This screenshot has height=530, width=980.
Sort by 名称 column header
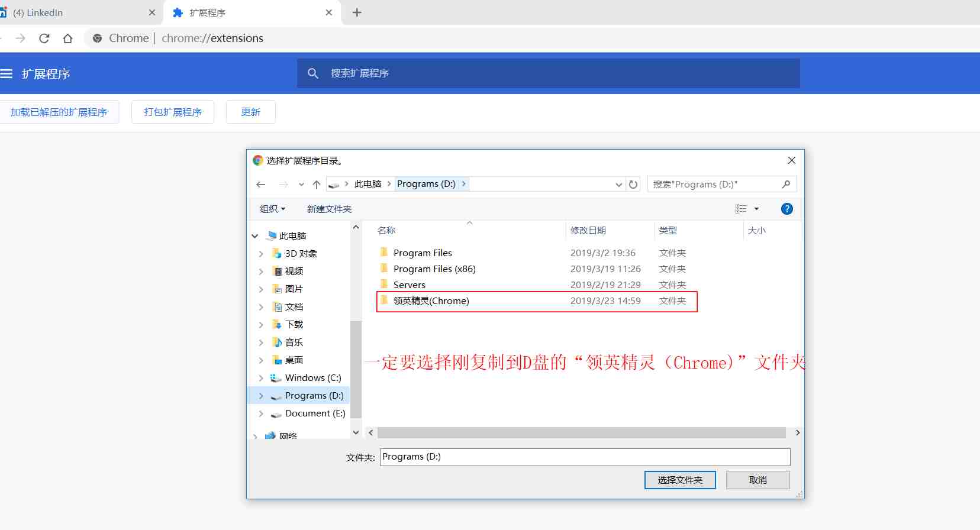[386, 230]
